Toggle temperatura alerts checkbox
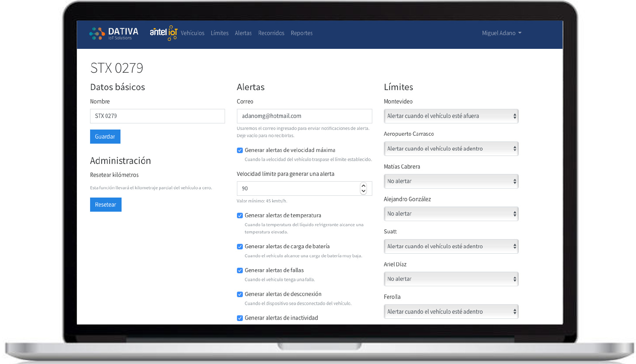Viewport: 636px width, 364px height. pyautogui.click(x=240, y=216)
